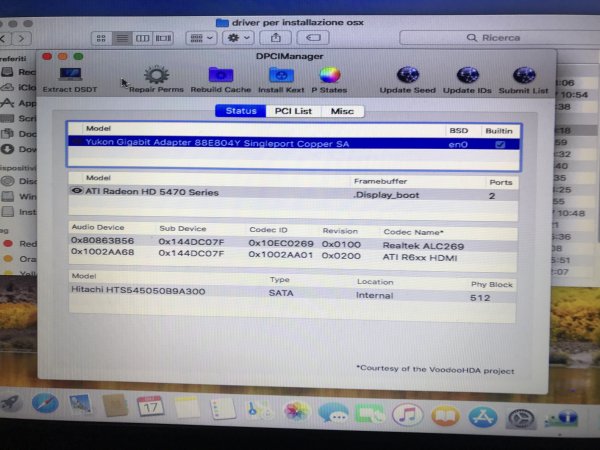Switch to the PCI List tab
The width and height of the screenshot is (600, 450).
pyautogui.click(x=293, y=111)
